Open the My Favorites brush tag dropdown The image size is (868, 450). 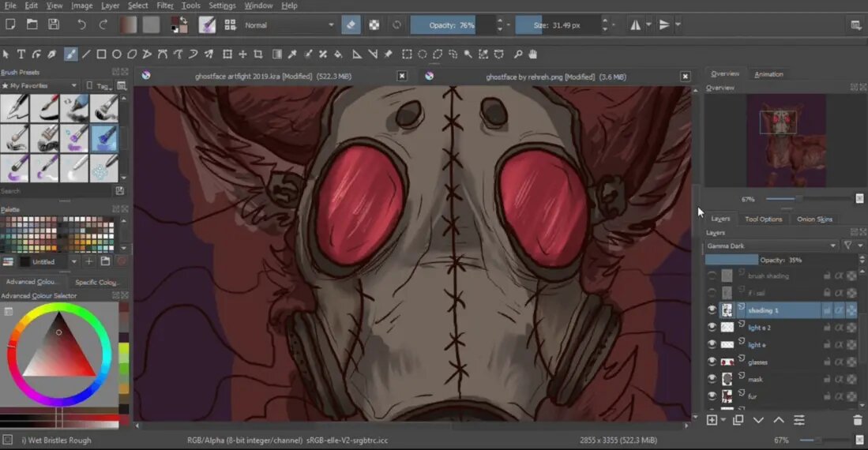tap(40, 85)
